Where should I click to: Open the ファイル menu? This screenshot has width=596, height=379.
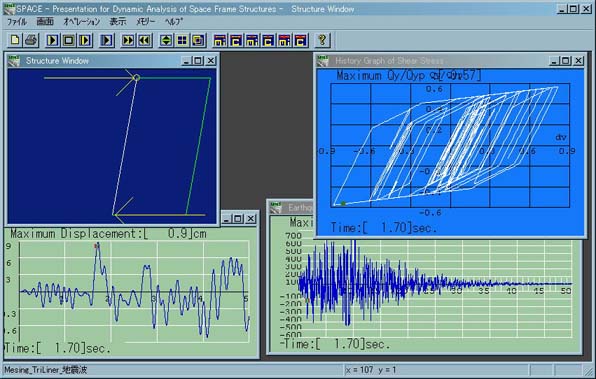(x=17, y=22)
